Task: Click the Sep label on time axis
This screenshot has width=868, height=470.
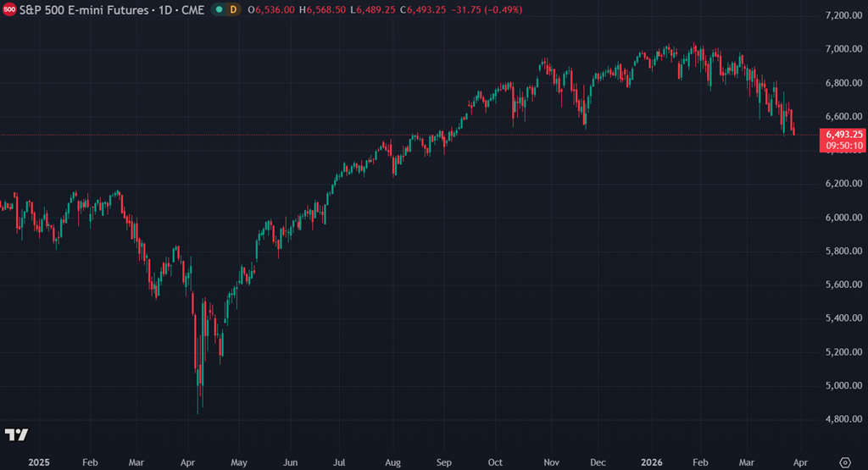Action: [445, 462]
